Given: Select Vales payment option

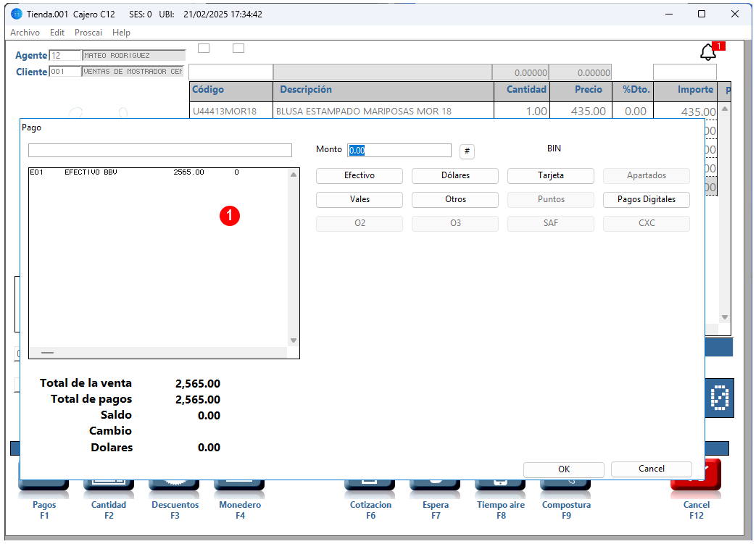Looking at the screenshot, I should click(x=360, y=199).
